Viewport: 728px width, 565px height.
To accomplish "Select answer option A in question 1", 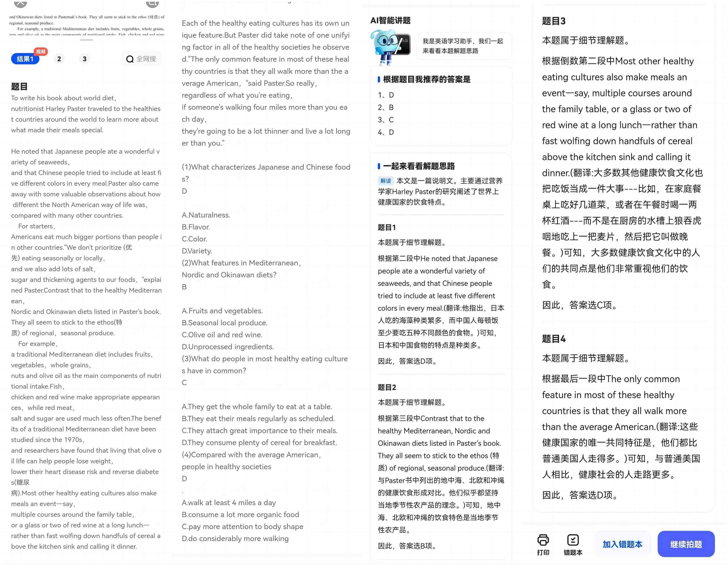I will pos(206,214).
